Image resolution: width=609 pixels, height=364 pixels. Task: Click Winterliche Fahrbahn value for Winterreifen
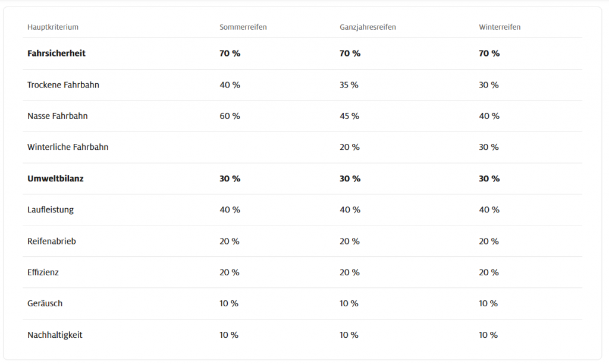489,147
